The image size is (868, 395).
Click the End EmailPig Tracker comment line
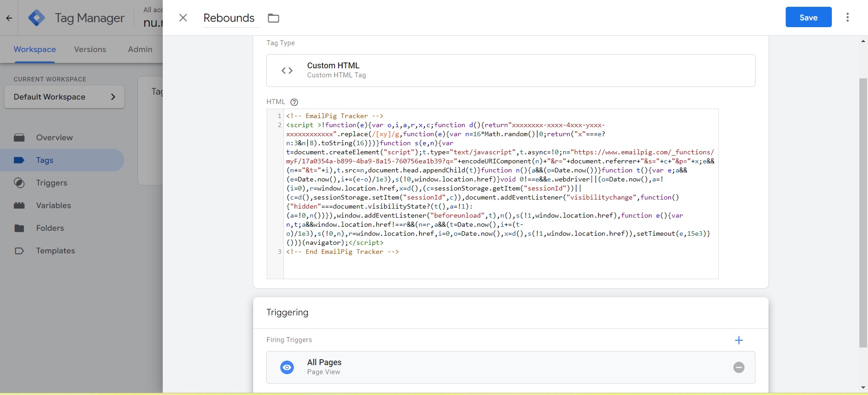coord(343,252)
